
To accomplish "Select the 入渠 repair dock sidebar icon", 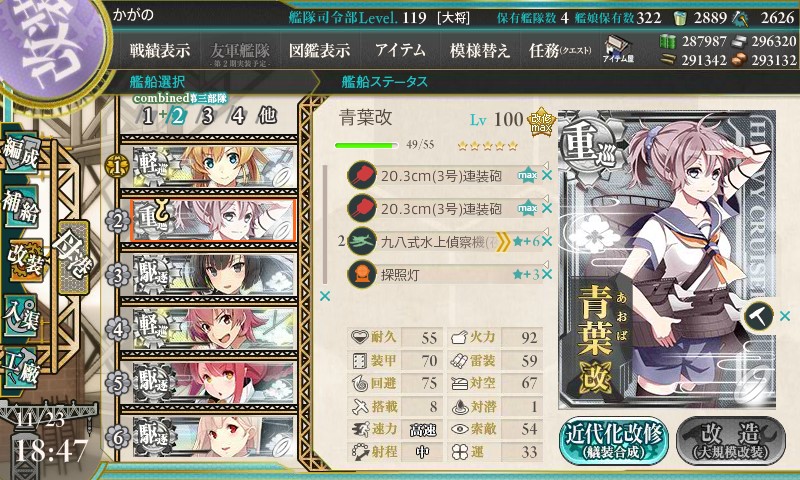I will (x=21, y=316).
